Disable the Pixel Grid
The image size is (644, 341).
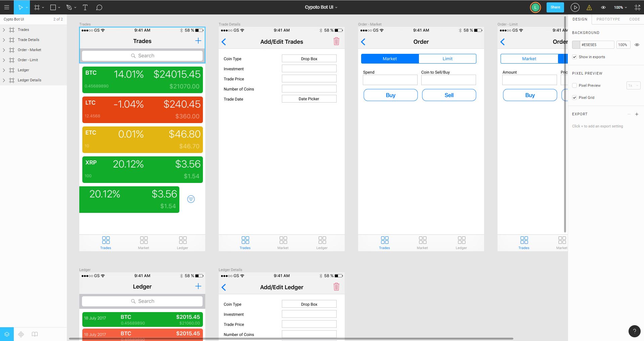coord(574,98)
